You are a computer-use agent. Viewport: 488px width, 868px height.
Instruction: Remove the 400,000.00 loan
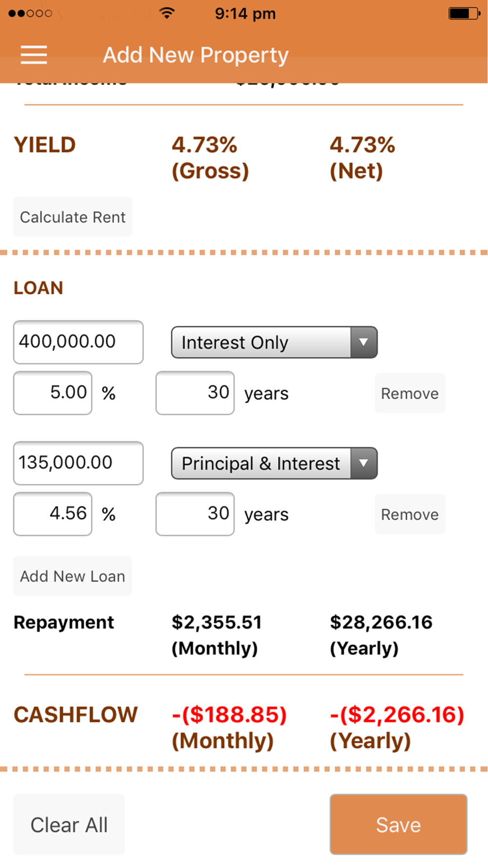[409, 393]
